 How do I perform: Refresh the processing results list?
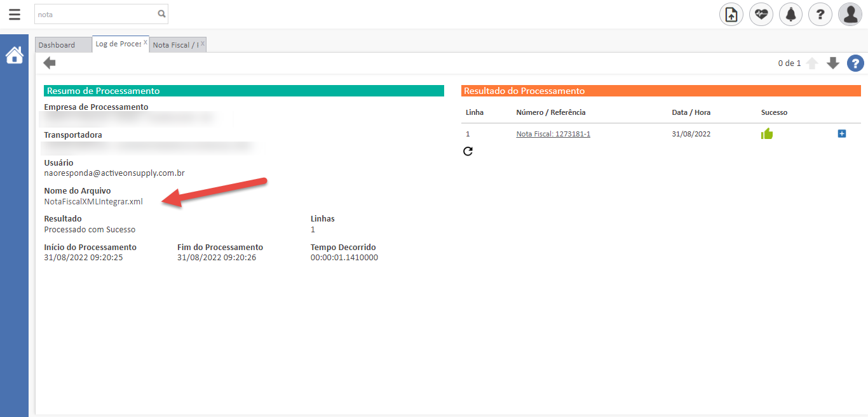(x=468, y=151)
